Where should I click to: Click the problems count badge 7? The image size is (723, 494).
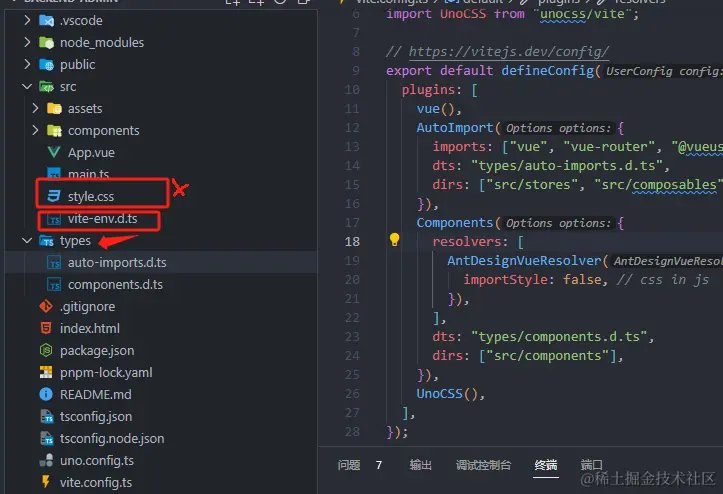pos(379,465)
